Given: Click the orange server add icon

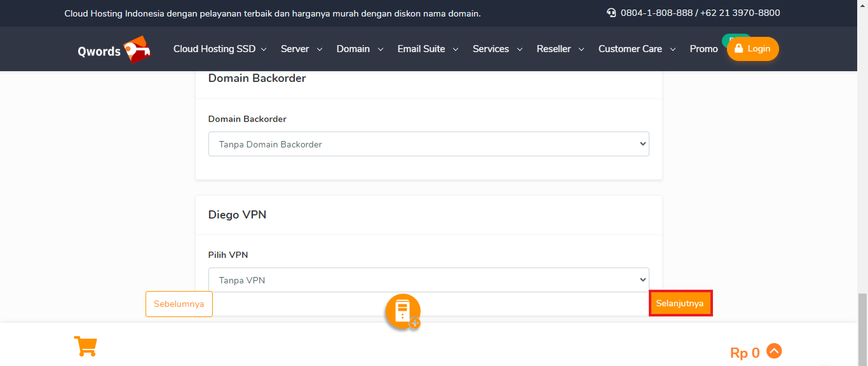Looking at the screenshot, I should [x=403, y=311].
